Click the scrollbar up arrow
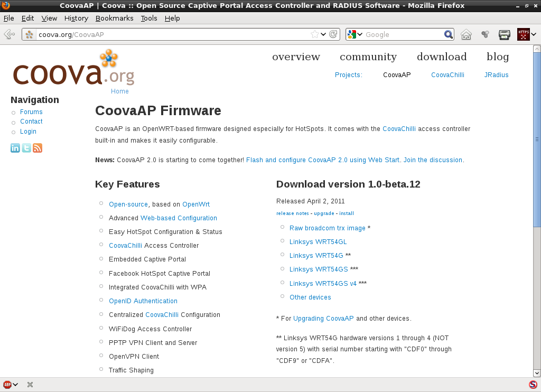This screenshot has height=392, width=541. point(537,49)
